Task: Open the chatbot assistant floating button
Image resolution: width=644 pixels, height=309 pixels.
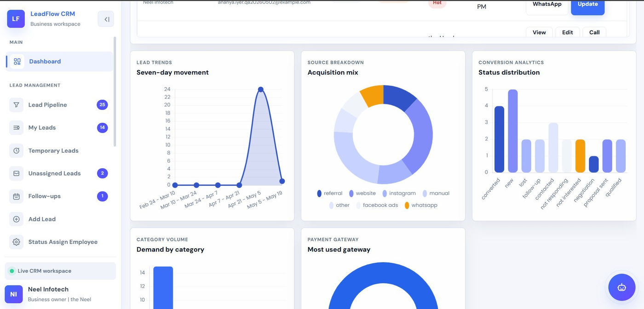Action: 622,287
